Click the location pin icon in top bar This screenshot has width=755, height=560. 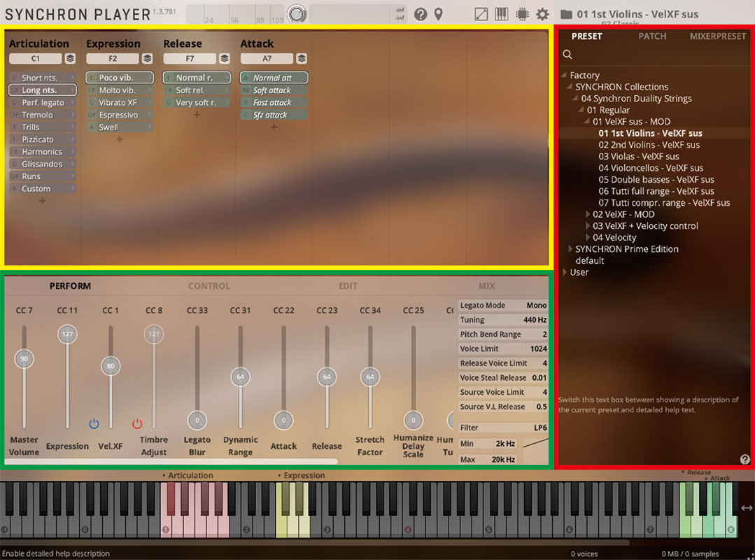(438, 15)
